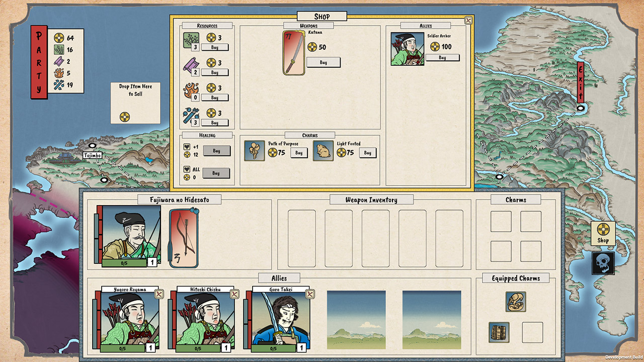
Task: Dismiss ally Yugoro Royama
Action: [159, 294]
